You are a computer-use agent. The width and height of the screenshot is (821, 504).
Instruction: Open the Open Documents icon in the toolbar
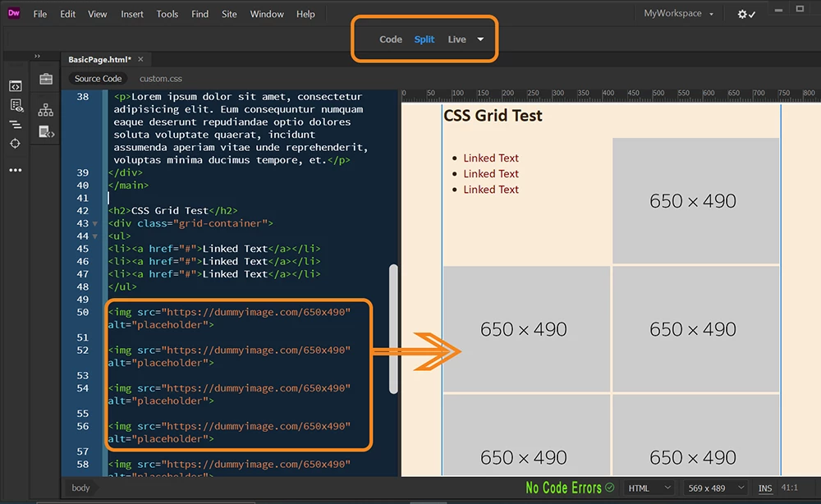click(x=15, y=86)
